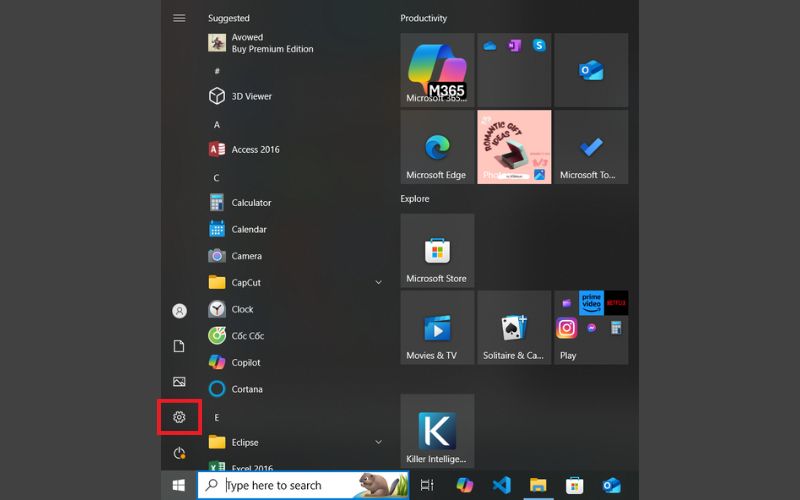The image size is (800, 500).
Task: Open Eclipse folder entry
Action: (x=296, y=442)
